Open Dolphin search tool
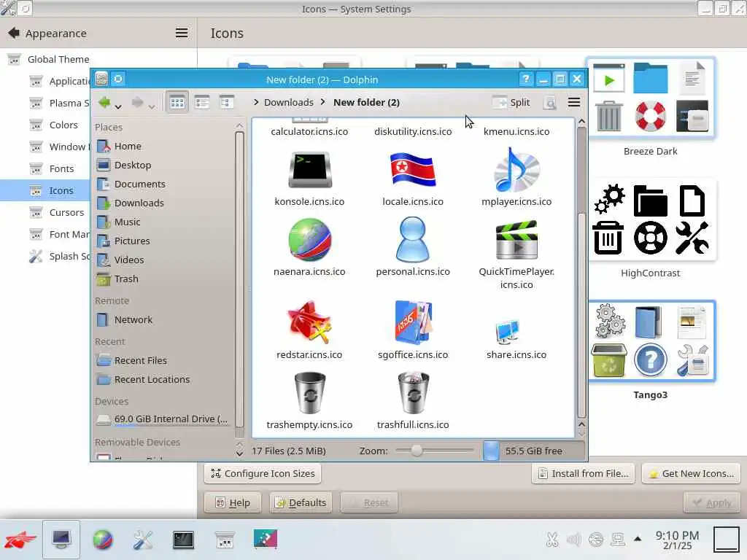747x560 pixels. coord(549,102)
